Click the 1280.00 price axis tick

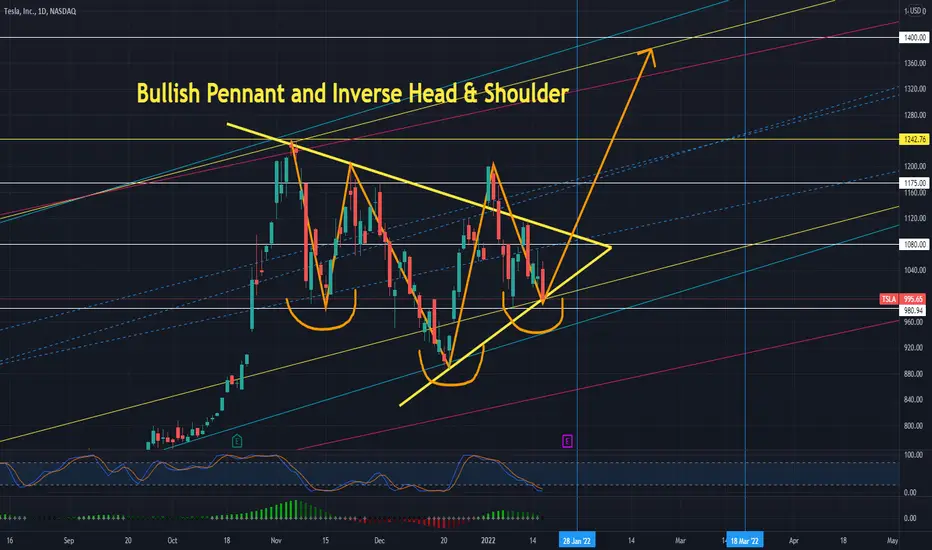point(915,115)
